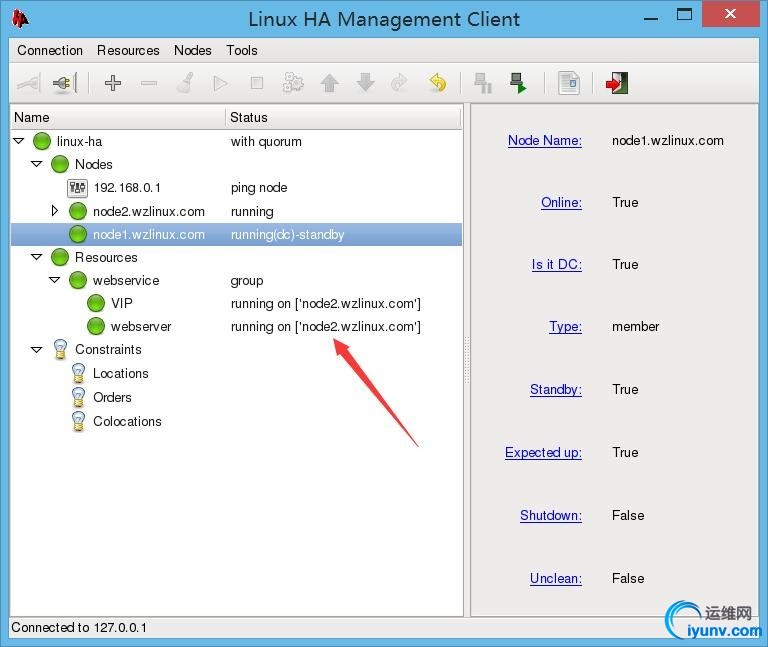Viewport: 768px width, 647px height.
Task: Select the node1.wzlinux.com tree row
Action: 236,234
